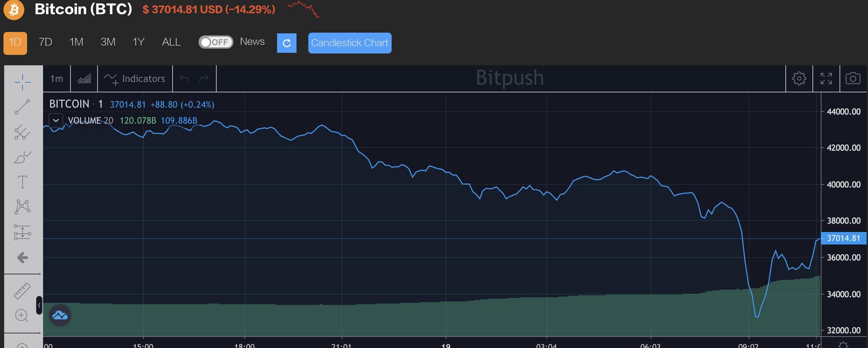Collapse the left drawing toolbar
Viewport: 868px width, 348px height.
click(x=39, y=305)
